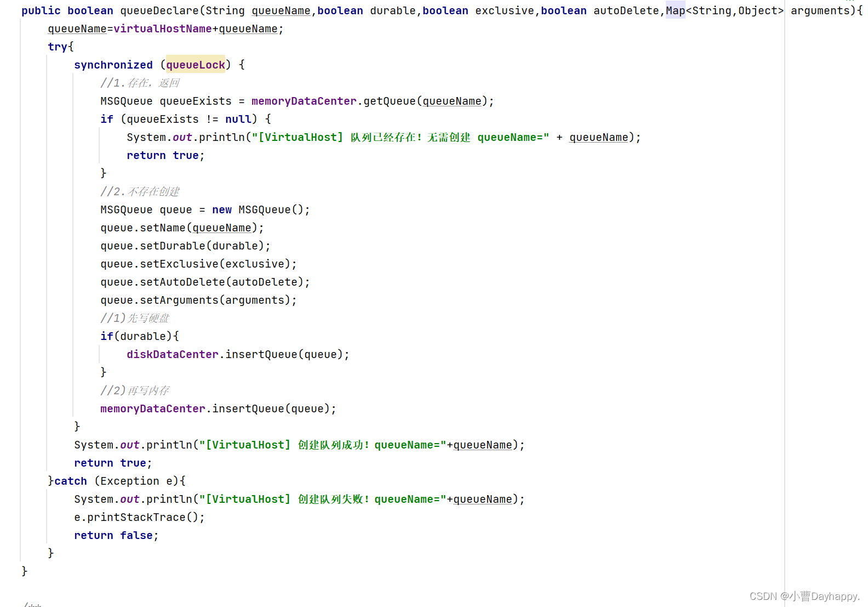Click the highlighted queueLock variable
Viewport: 868px width, 607px height.
[196, 65]
